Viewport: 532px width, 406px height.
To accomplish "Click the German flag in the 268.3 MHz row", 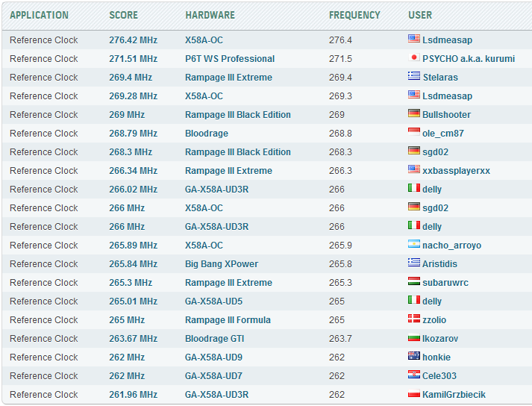I will point(413,151).
